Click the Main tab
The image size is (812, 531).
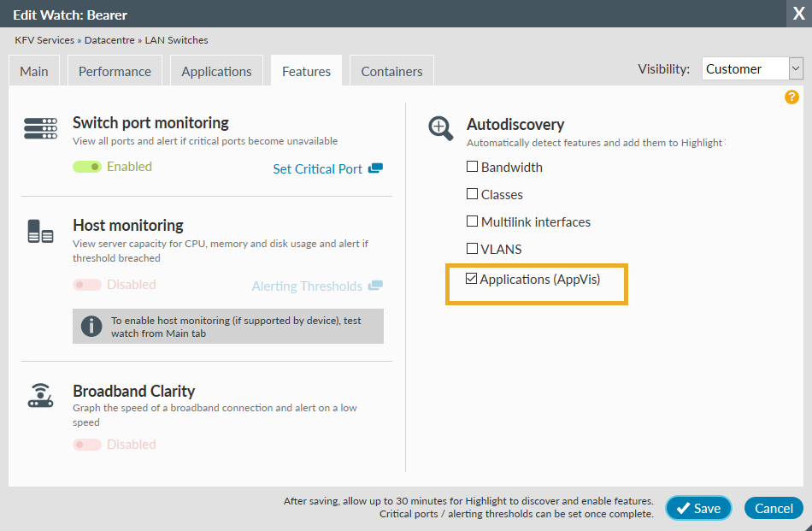33,70
